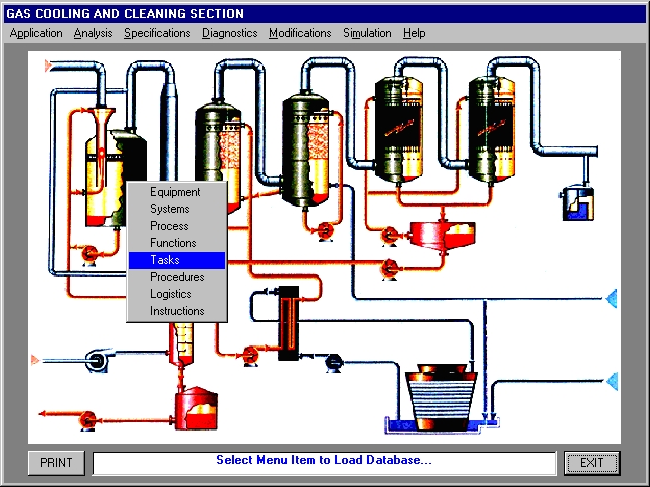Click the highlighted Tasks entry
The height and width of the screenshot is (487, 650).
click(x=177, y=260)
